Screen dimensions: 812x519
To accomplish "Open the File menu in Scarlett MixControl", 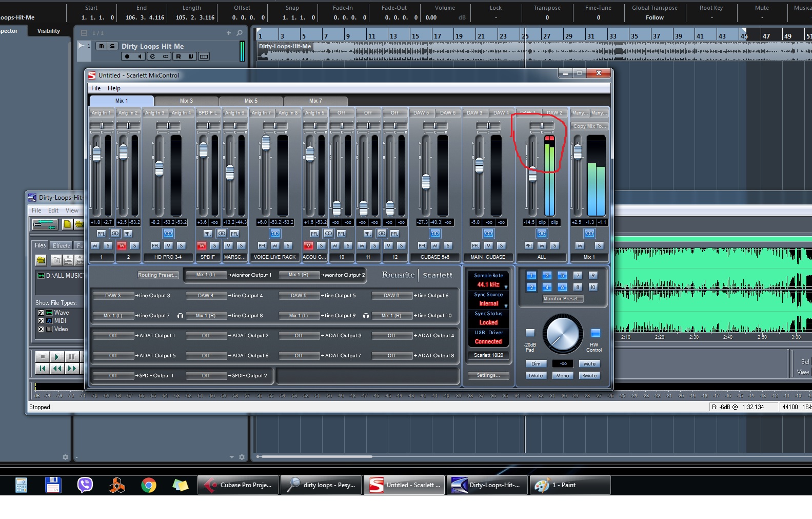I will [96, 88].
